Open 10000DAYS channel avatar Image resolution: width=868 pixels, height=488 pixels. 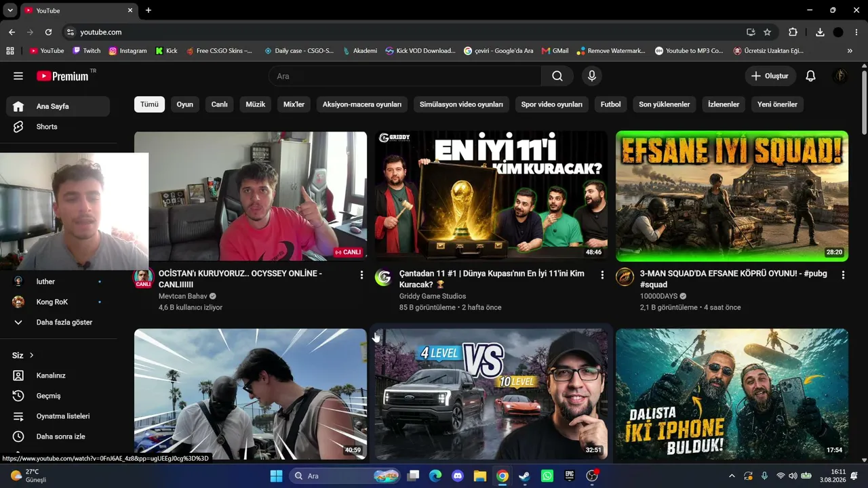tap(625, 277)
